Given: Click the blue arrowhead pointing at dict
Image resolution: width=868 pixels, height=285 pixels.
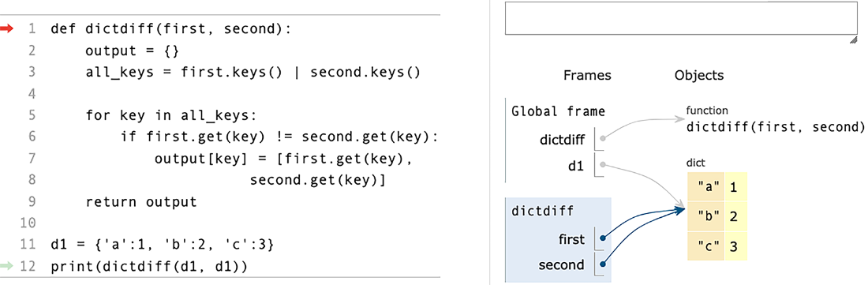Looking at the screenshot, I should pyautogui.click(x=679, y=210).
